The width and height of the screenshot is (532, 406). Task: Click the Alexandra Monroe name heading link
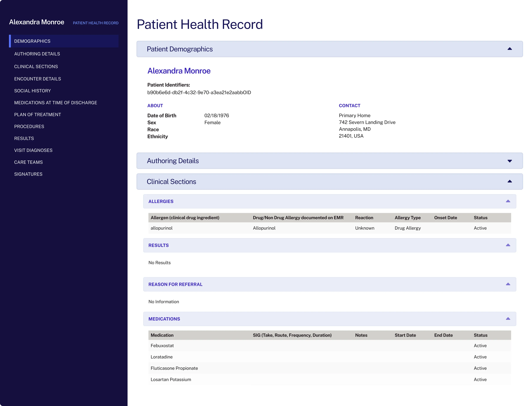coord(179,71)
